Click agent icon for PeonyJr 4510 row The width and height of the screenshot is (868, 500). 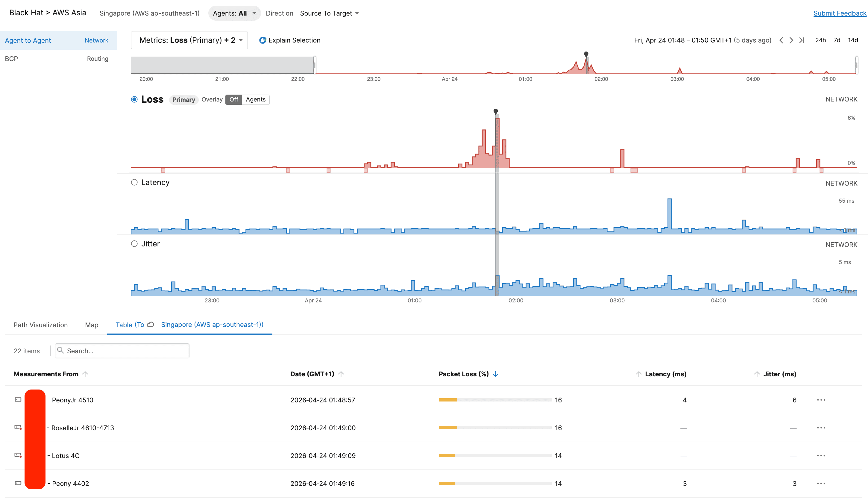18,400
